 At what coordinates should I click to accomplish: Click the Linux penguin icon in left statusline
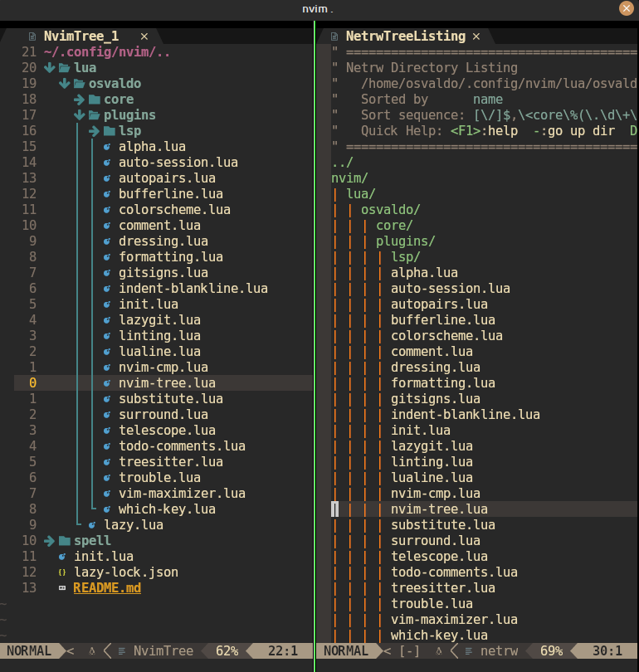click(x=92, y=651)
